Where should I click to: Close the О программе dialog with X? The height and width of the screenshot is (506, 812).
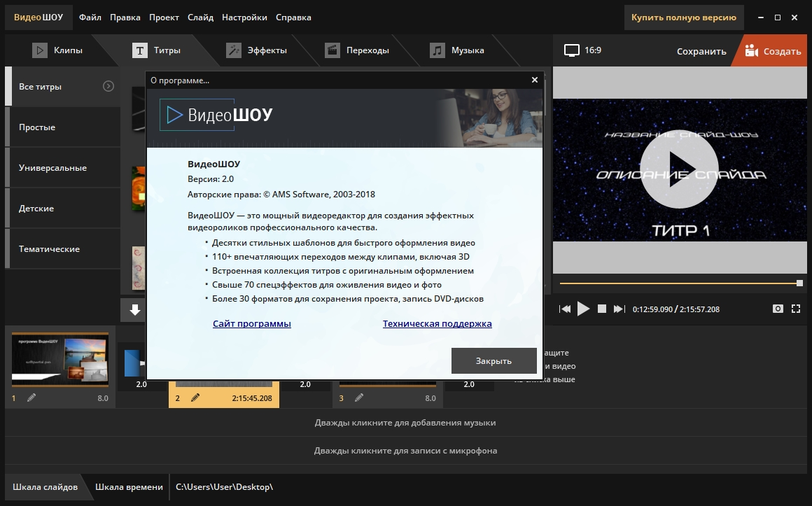pyautogui.click(x=535, y=80)
